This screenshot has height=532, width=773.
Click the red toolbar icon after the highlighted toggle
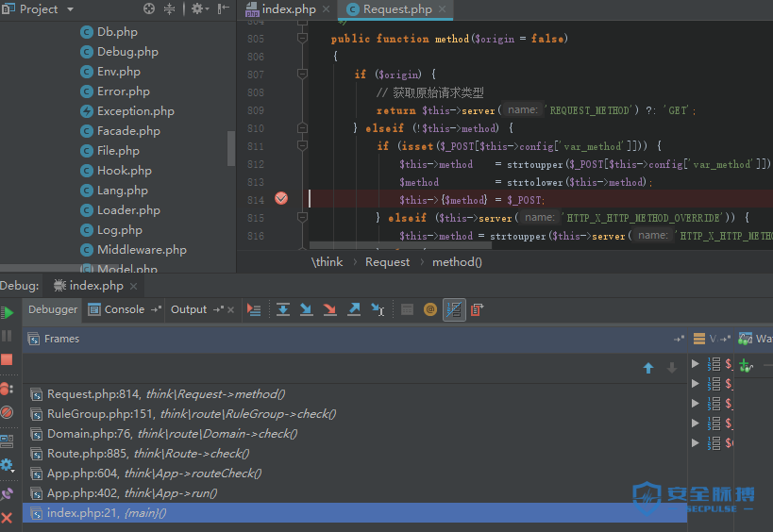click(478, 309)
